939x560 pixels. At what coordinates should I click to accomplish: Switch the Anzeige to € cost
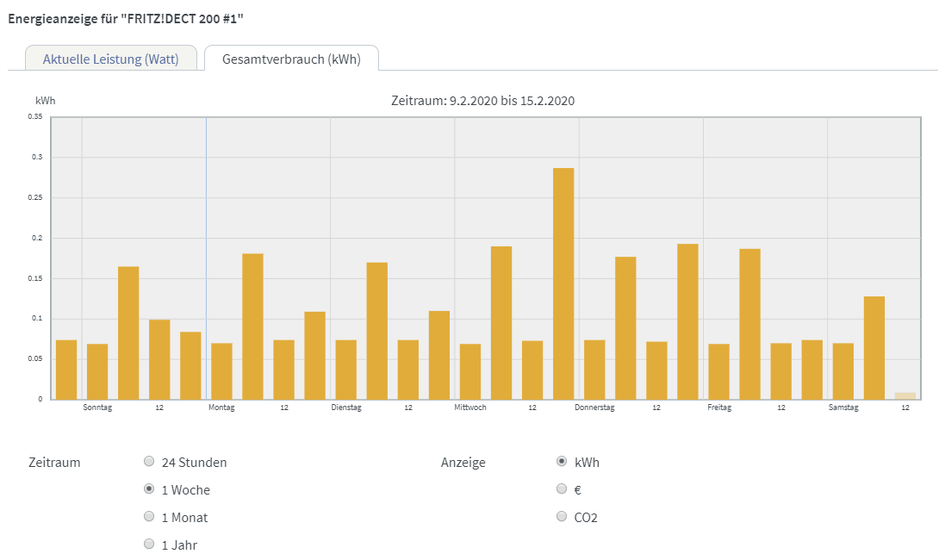(562, 489)
